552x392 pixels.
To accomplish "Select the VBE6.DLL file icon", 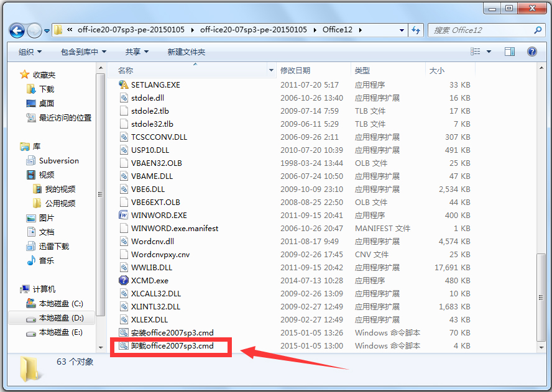I will [x=124, y=189].
